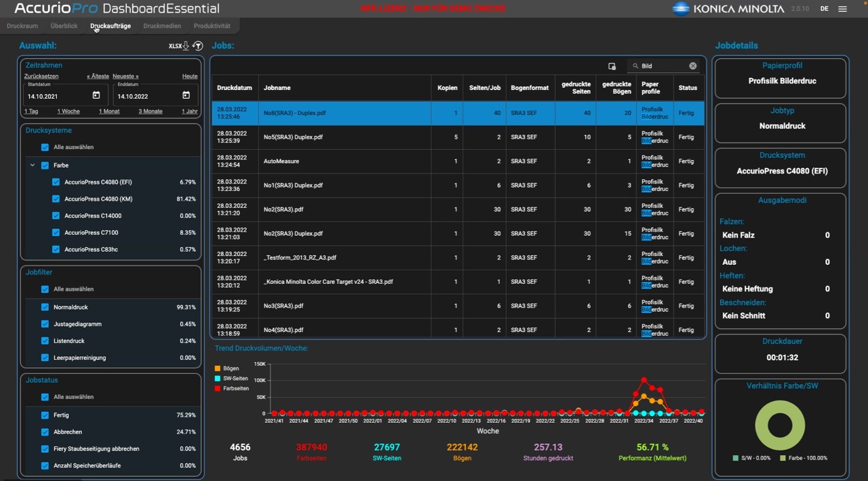The height and width of the screenshot is (481, 868).
Task: Toggle Leerpapierreinigung checkbox
Action: [45, 358]
